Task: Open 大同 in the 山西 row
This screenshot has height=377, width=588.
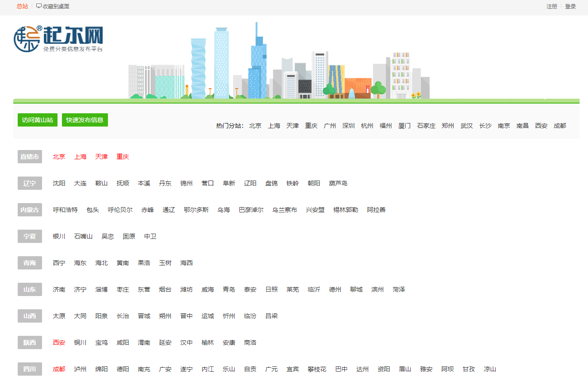Action: pyautogui.click(x=80, y=316)
